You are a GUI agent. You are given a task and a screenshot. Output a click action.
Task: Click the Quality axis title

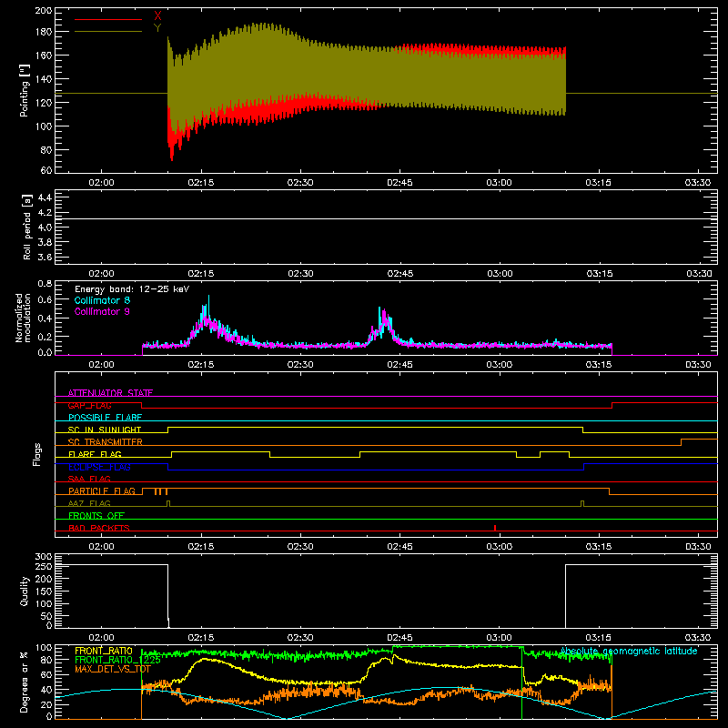[x=25, y=591]
